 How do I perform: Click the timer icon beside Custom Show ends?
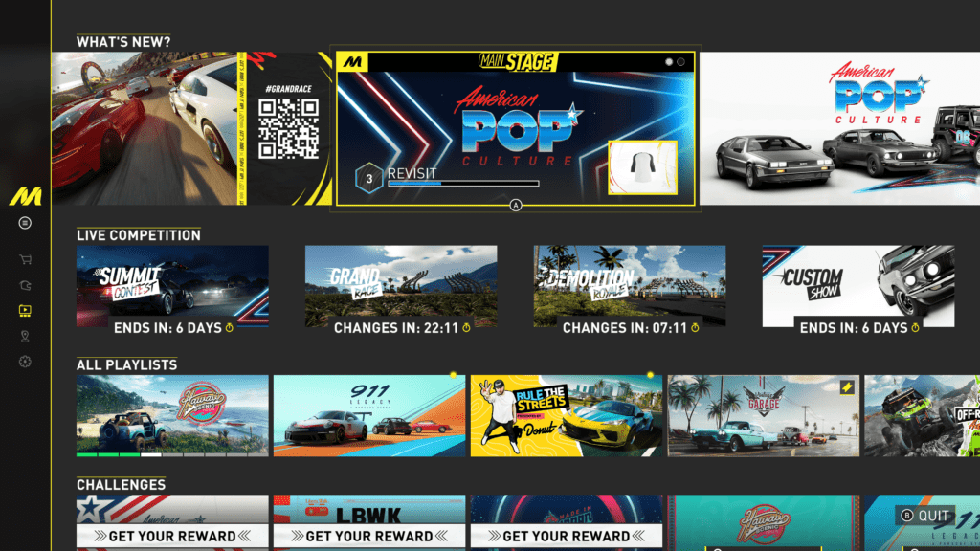(x=916, y=328)
